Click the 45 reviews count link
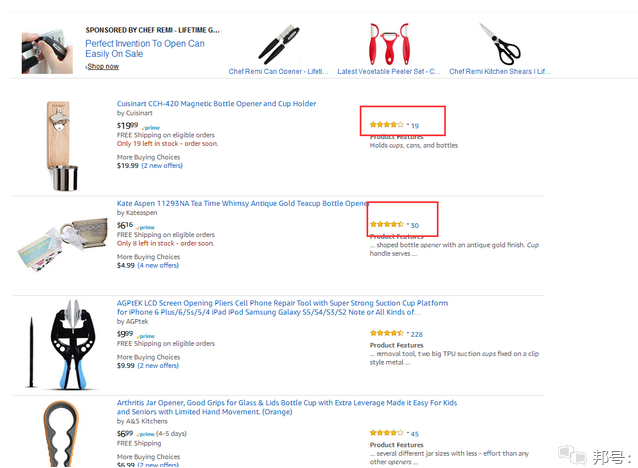This screenshot has height=468, width=638. (x=414, y=434)
